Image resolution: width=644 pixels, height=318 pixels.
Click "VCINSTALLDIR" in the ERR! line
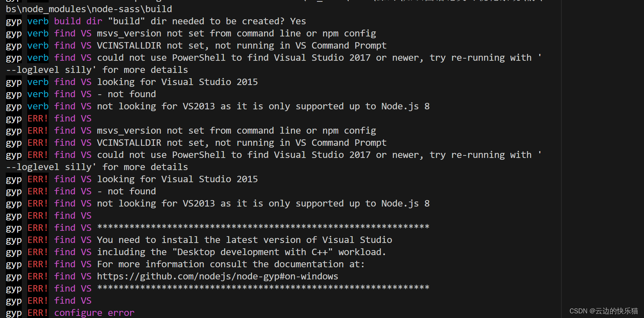coord(129,143)
